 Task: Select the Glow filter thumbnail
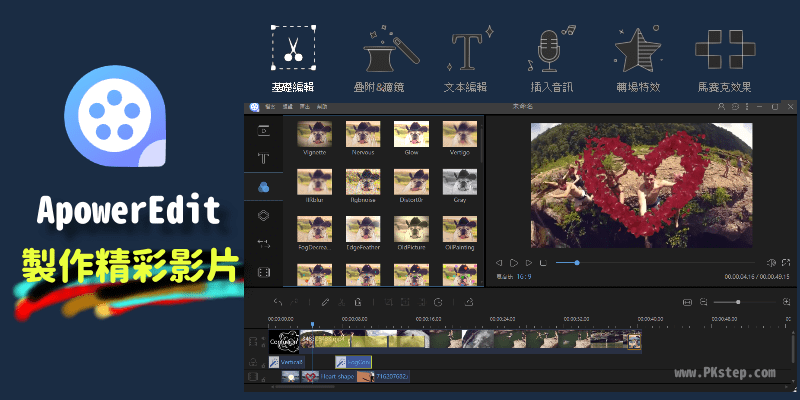pos(411,134)
